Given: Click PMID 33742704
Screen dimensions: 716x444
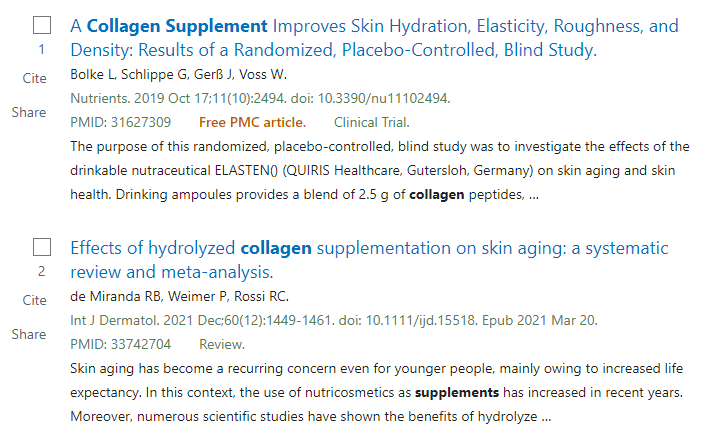Looking at the screenshot, I should (x=121, y=344).
